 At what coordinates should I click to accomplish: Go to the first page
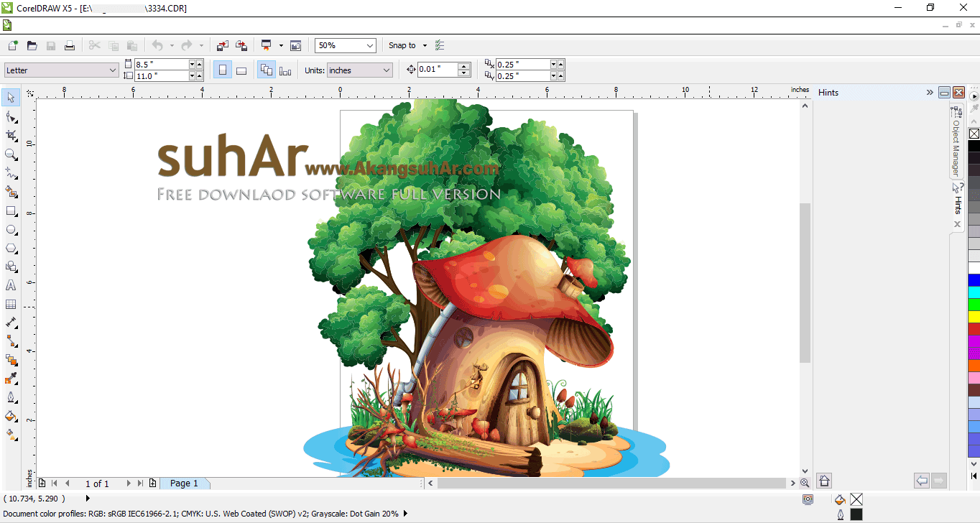click(x=55, y=483)
